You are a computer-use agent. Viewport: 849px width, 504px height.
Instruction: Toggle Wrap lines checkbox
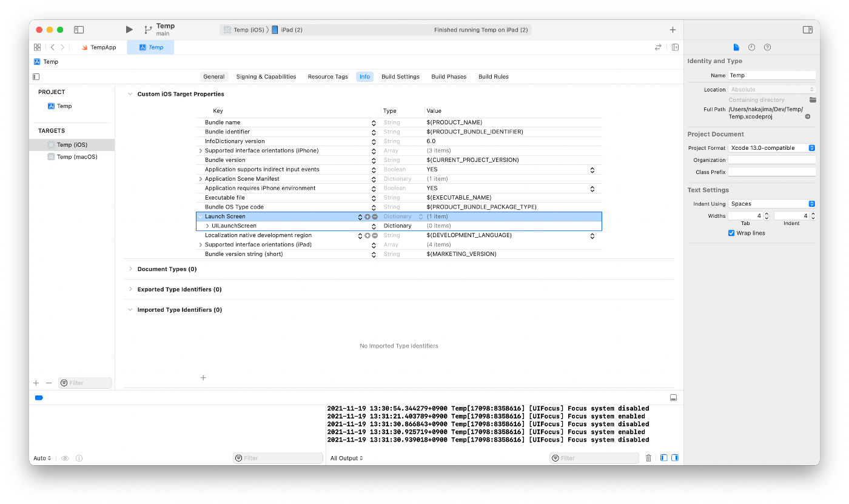731,233
